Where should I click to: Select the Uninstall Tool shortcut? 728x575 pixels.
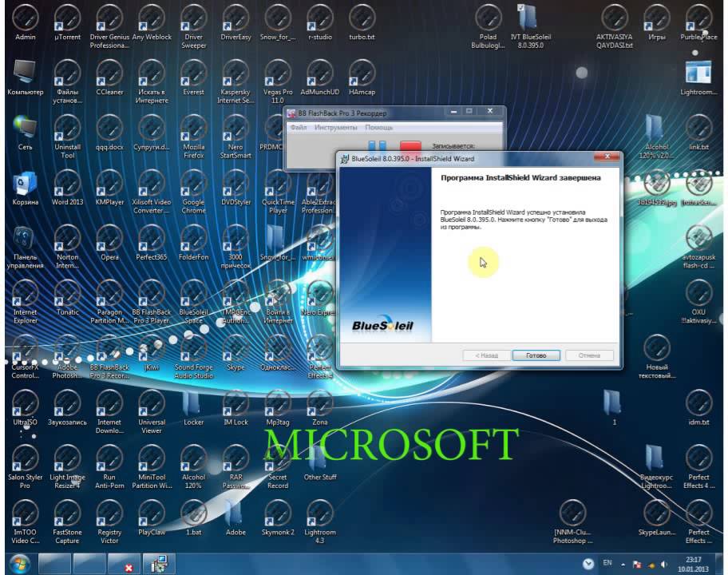(x=67, y=137)
